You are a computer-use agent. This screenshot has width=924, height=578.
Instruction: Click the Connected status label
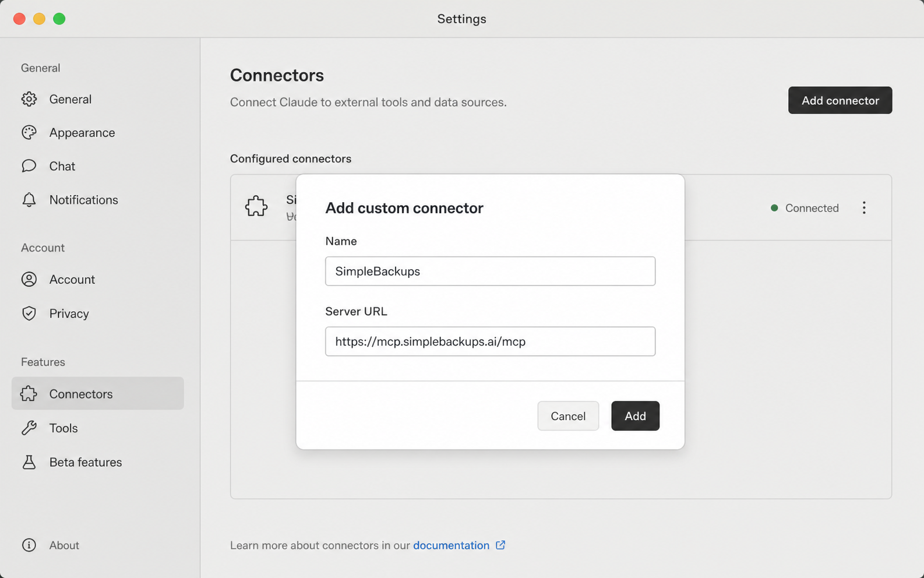[812, 208]
